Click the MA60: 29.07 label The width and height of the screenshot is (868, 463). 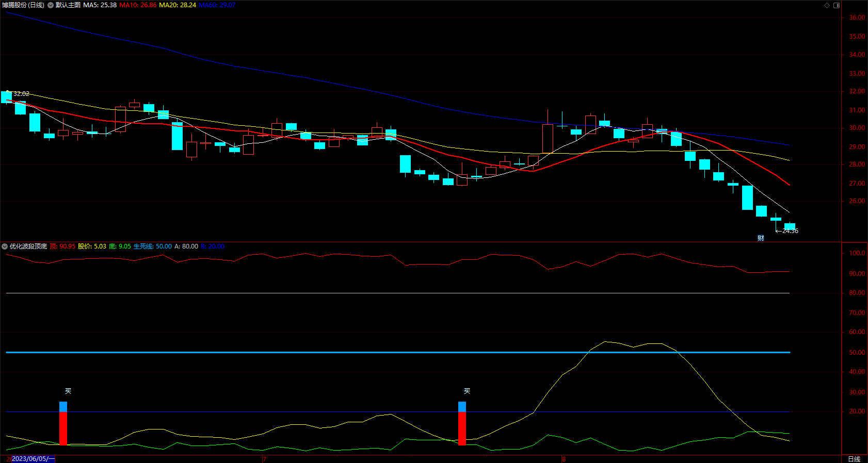pos(217,5)
